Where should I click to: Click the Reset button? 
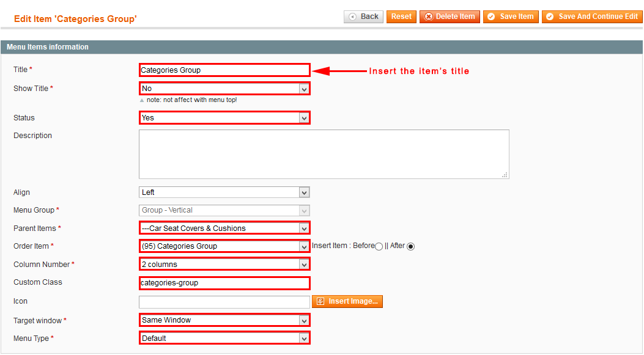401,17
